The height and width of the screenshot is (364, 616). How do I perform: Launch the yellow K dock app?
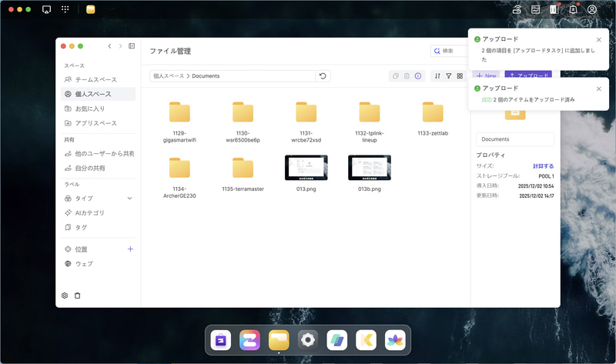[367, 340]
